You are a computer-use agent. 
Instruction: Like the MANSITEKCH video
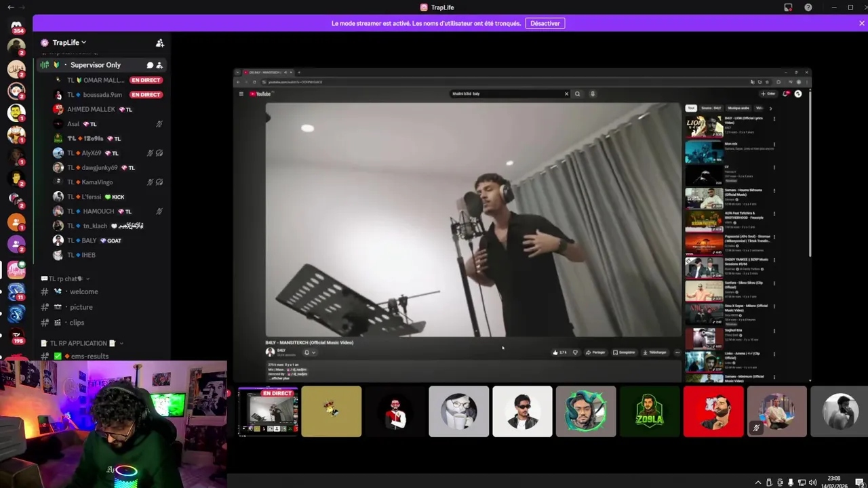click(x=559, y=352)
